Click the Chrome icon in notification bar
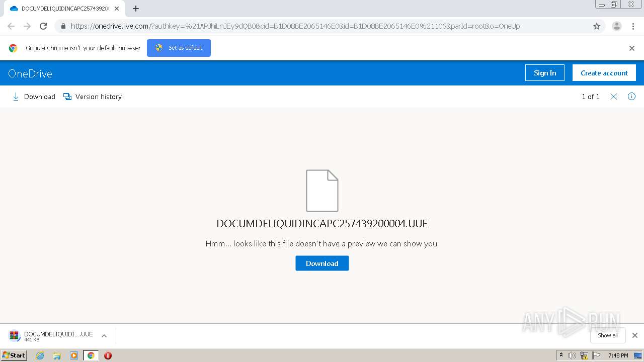 [x=13, y=48]
